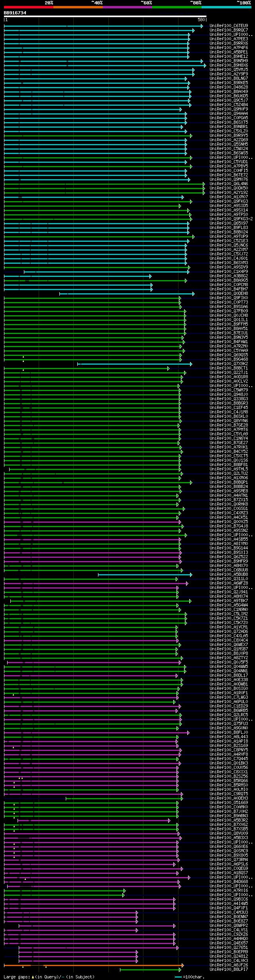Open hit UniRef100_A7P4F6

coord(229,47)
